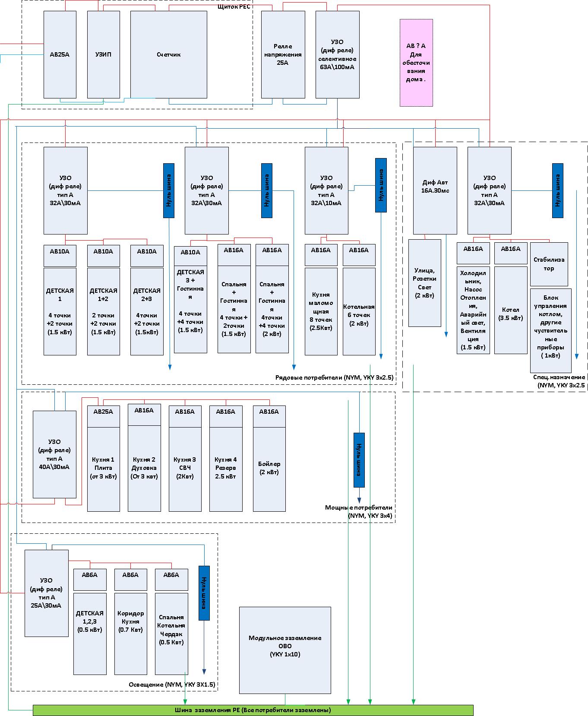Click the АВ16А breaker above Холодильник block
Image resolution: width=588 pixels, height=716 pixels.
[x=473, y=253]
